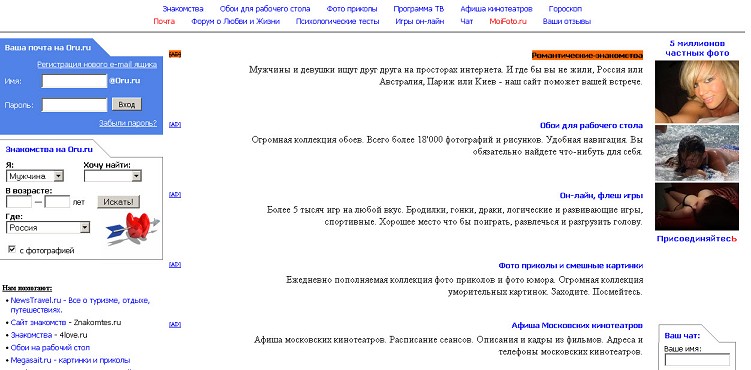Click the Нам помогают heading
This screenshot has width=751, height=370.
coord(27,288)
